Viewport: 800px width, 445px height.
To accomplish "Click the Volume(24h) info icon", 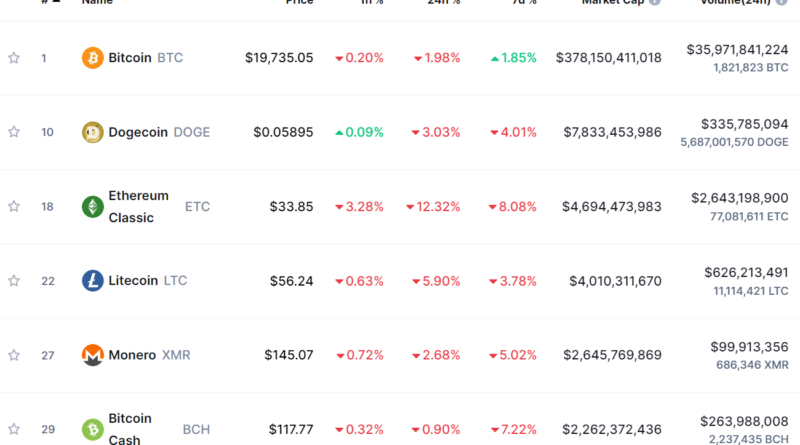I will pos(781,2).
